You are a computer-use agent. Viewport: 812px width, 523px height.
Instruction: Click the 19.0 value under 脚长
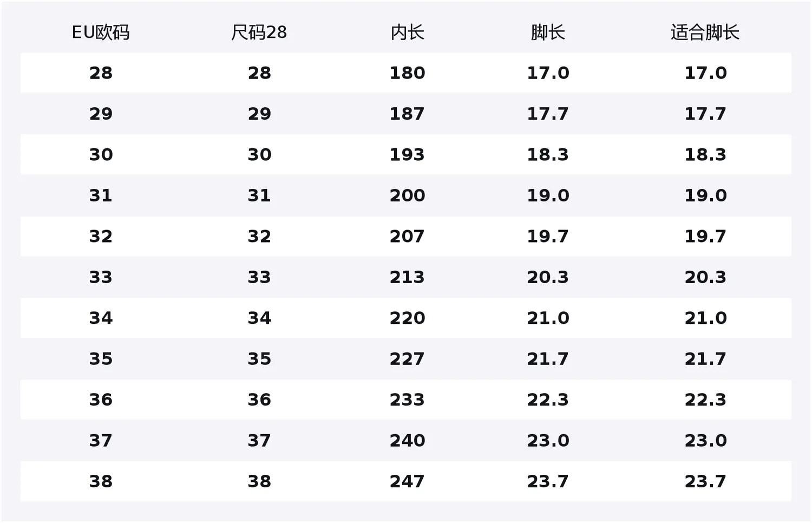[548, 195]
